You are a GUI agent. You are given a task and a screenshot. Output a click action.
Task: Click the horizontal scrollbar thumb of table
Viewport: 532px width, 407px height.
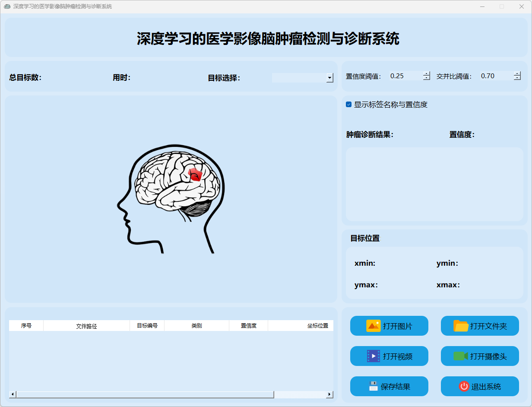[x=145, y=394]
